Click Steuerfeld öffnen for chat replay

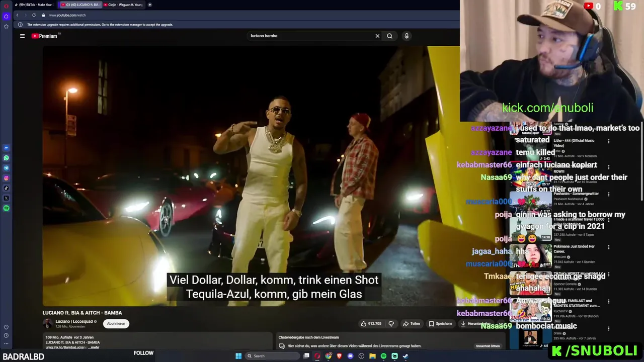click(x=488, y=346)
